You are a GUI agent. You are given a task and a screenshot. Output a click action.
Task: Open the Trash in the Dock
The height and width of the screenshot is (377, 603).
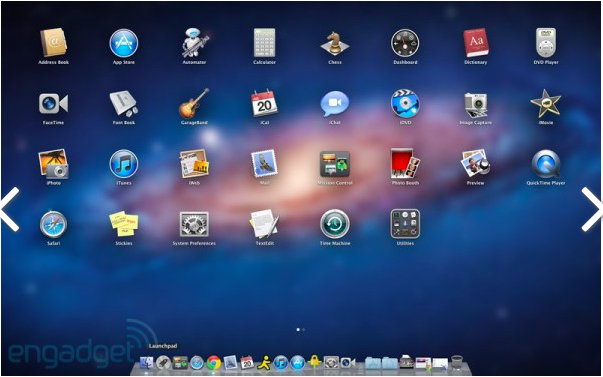click(x=457, y=362)
